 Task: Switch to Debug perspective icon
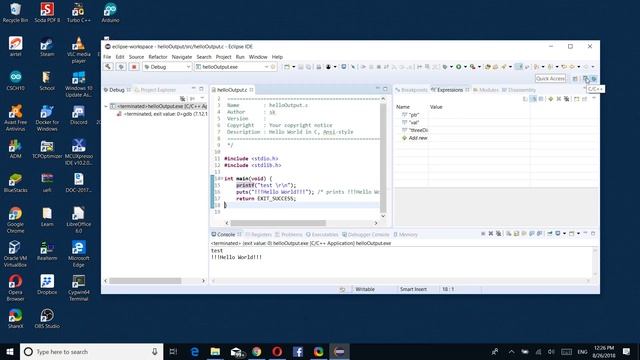coord(594,79)
